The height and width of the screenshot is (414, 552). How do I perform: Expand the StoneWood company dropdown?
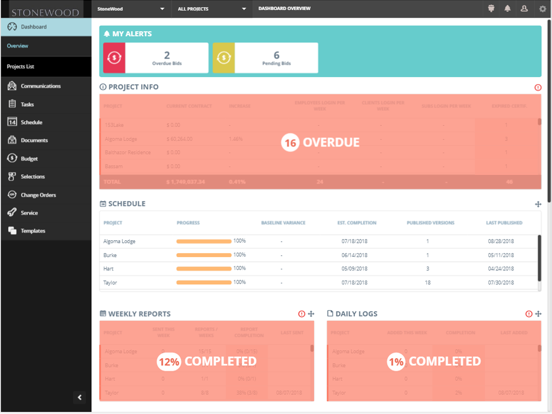[131, 9]
